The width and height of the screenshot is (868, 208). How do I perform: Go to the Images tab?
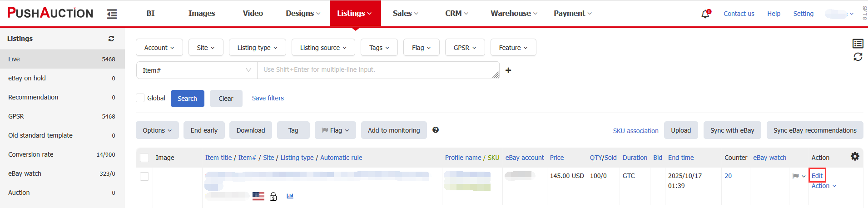(202, 13)
